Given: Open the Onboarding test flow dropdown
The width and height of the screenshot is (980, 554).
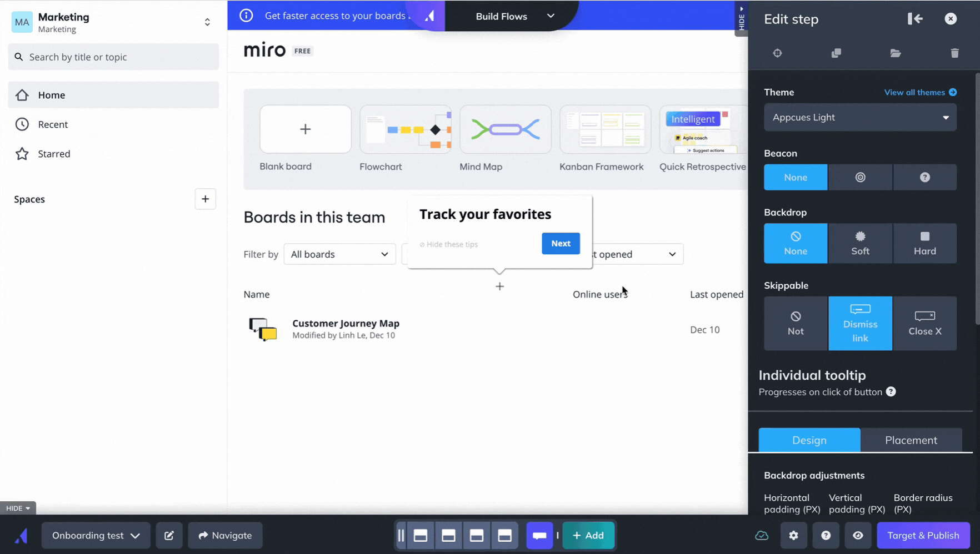Looking at the screenshot, I should tap(95, 535).
